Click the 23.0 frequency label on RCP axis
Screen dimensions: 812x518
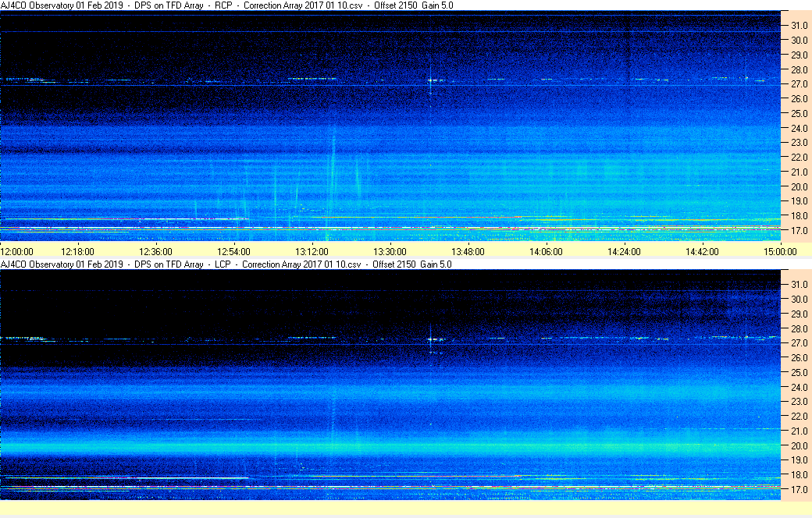click(x=799, y=142)
